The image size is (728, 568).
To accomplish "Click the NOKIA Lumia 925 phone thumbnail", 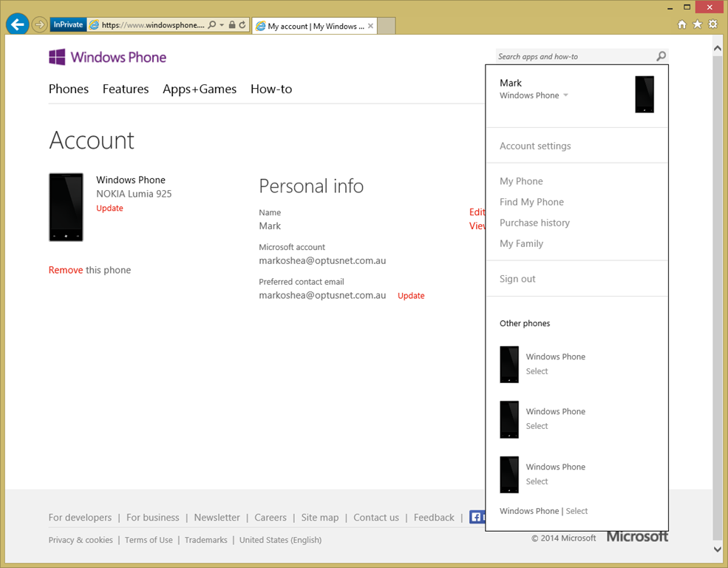I will coord(66,207).
